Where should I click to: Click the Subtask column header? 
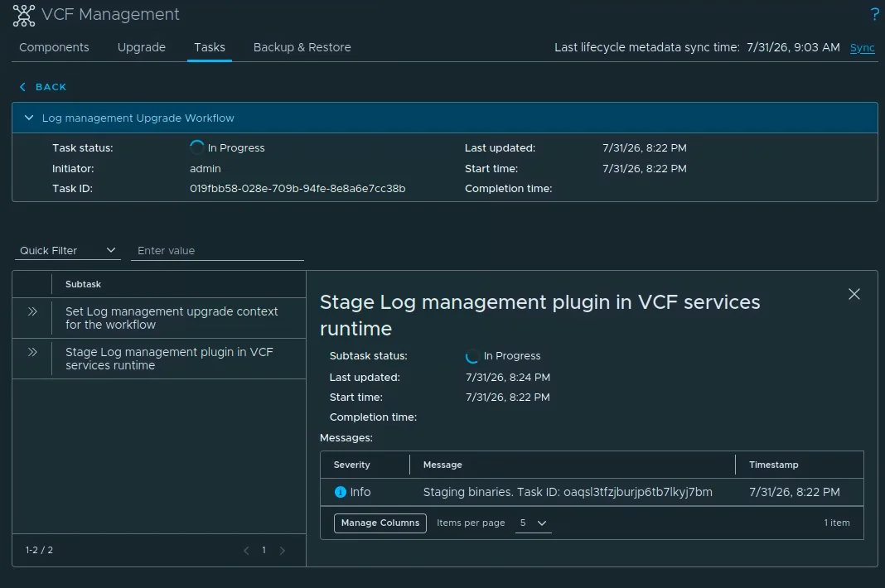[83, 284]
